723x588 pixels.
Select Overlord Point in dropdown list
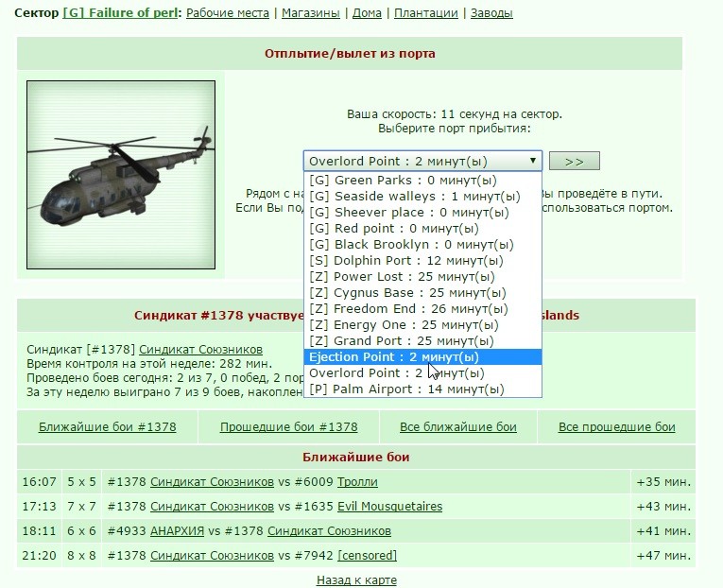point(422,373)
